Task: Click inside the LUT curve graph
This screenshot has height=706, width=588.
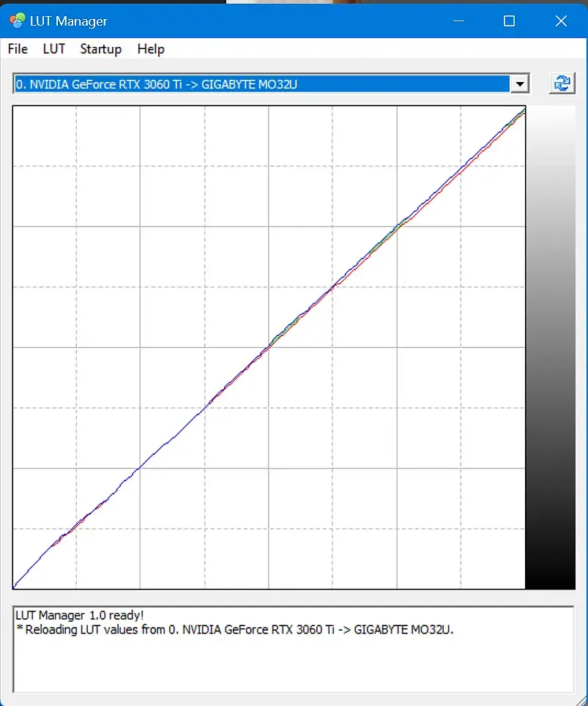Action: [269, 347]
